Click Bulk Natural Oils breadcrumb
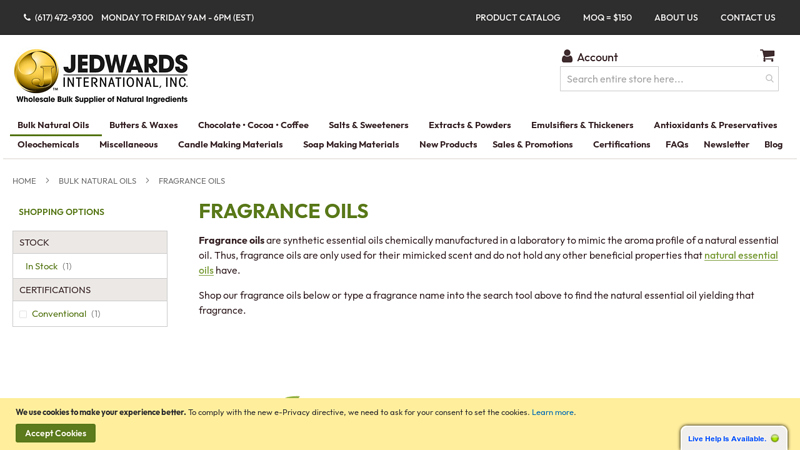Image resolution: width=800 pixels, height=450 pixels. tap(97, 181)
